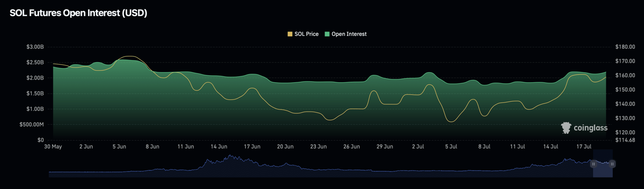Click the 5 Jul date label
This screenshot has width=644, height=189.
click(451, 147)
